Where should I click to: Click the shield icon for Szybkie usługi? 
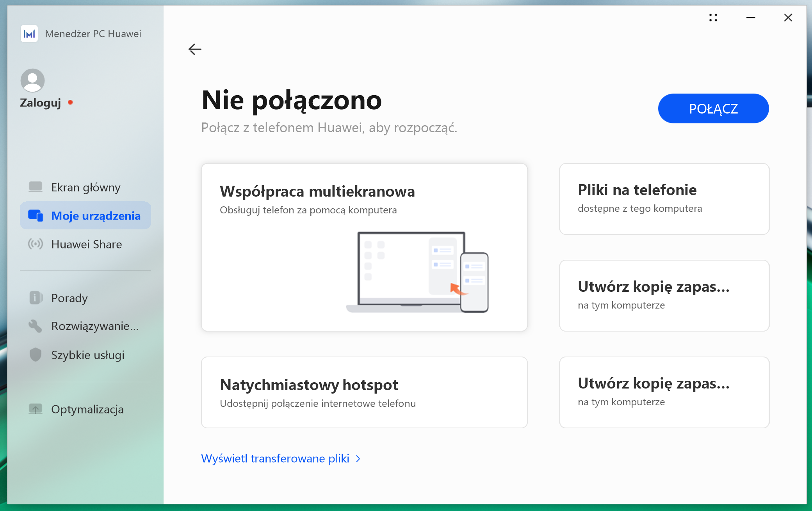point(36,355)
